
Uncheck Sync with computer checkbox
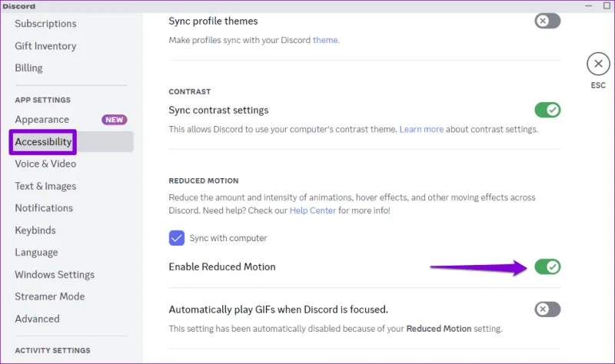click(177, 238)
